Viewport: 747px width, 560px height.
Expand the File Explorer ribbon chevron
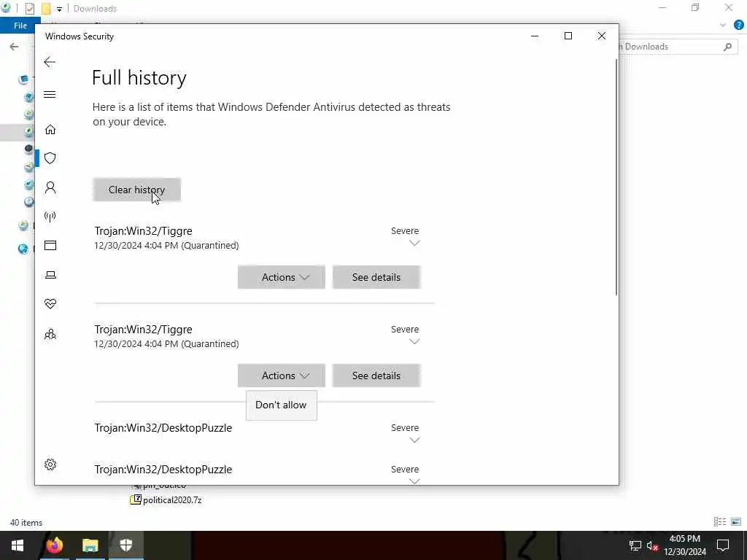tap(723, 26)
